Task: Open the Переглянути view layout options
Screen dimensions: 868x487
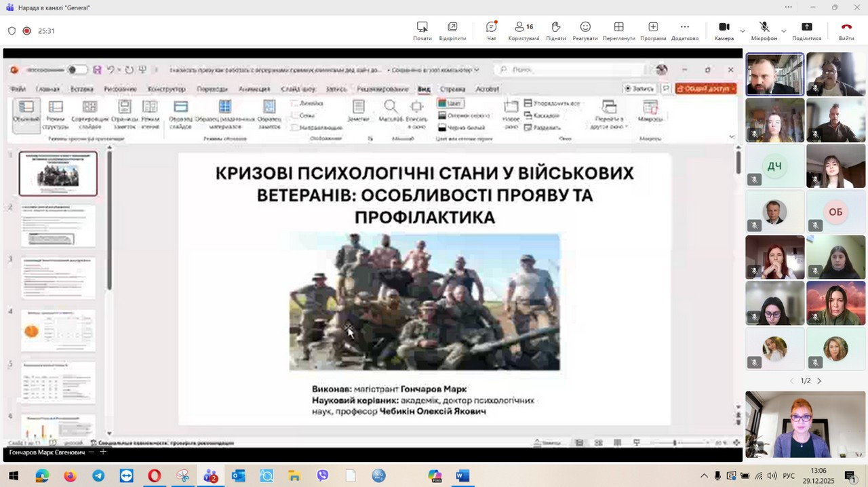Action: 618,31
